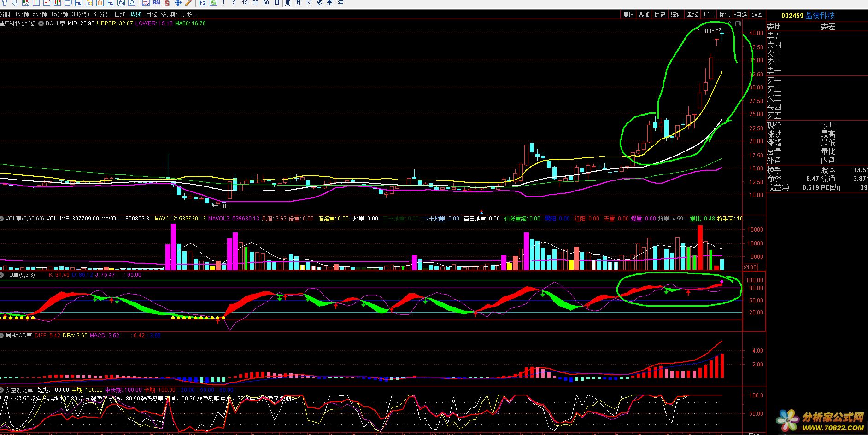Expand the KD草 indicator dropdown
Screen dimensions: 868x435
(x=2, y=275)
